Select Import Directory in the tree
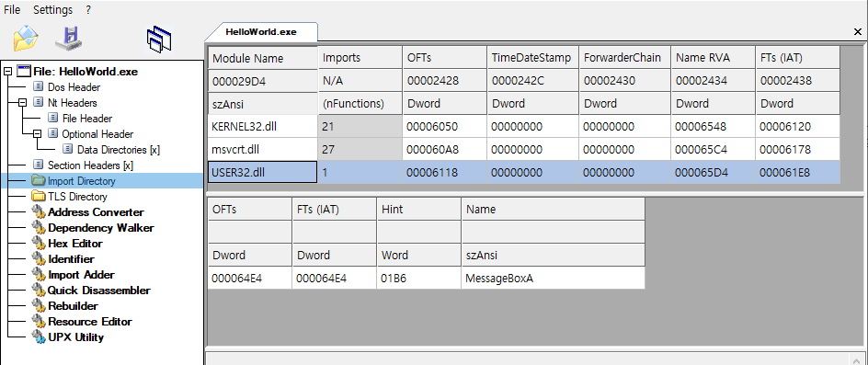The image size is (868, 365). coord(81,180)
